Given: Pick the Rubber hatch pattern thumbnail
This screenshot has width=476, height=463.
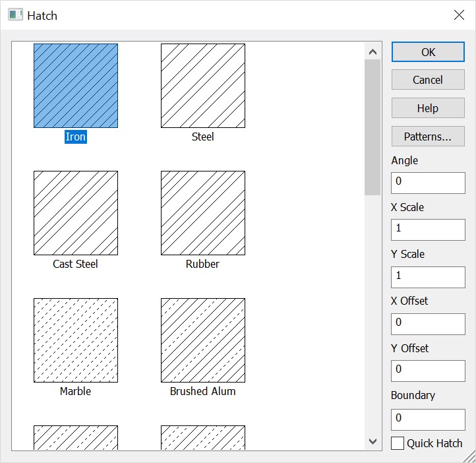Looking at the screenshot, I should 203,213.
